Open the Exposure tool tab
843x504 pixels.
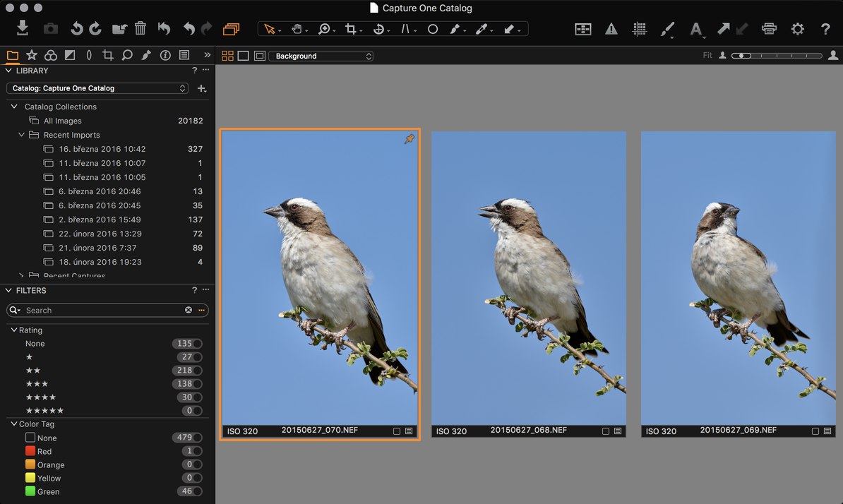pos(70,55)
